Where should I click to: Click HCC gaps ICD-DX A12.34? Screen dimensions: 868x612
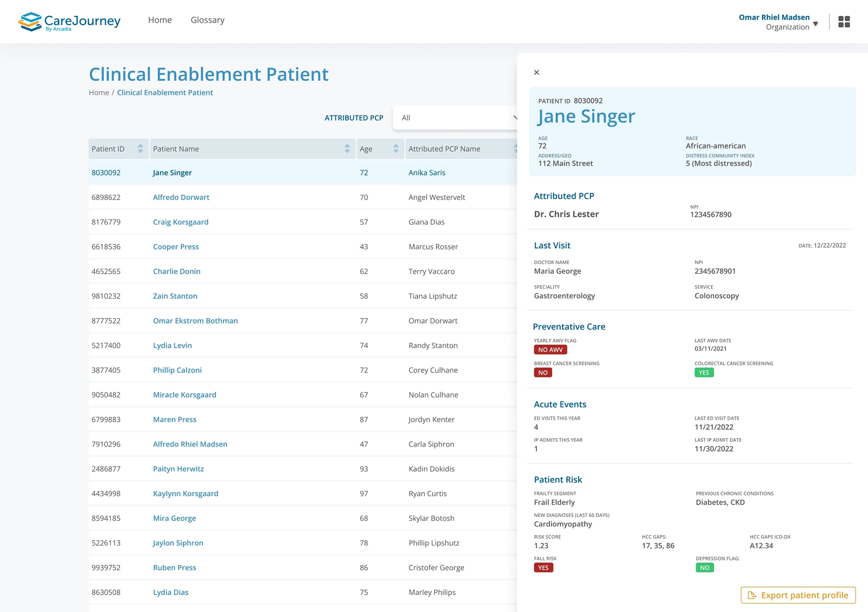(x=761, y=545)
